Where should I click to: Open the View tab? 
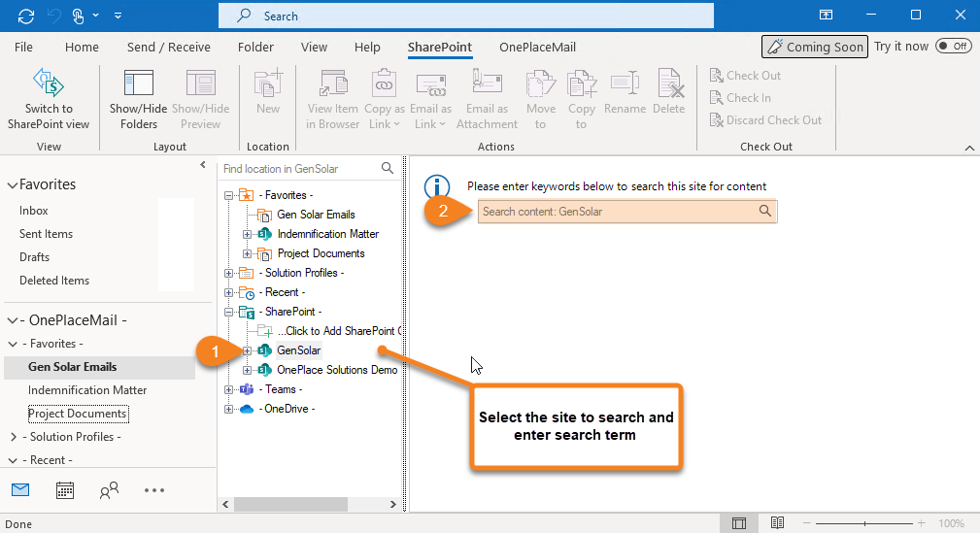pyautogui.click(x=314, y=47)
